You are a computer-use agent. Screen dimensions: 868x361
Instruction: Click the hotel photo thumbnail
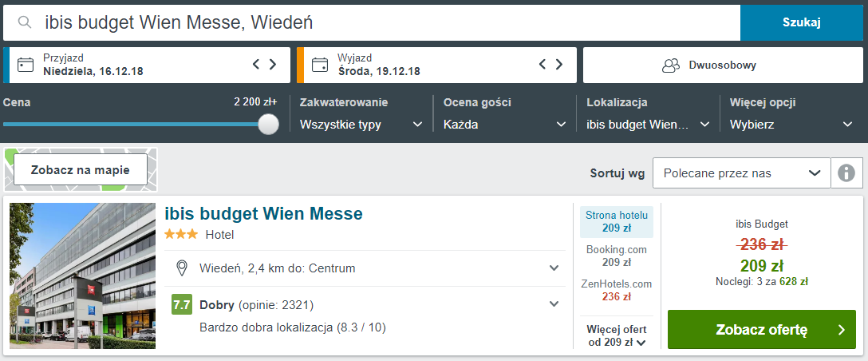pyautogui.click(x=83, y=276)
